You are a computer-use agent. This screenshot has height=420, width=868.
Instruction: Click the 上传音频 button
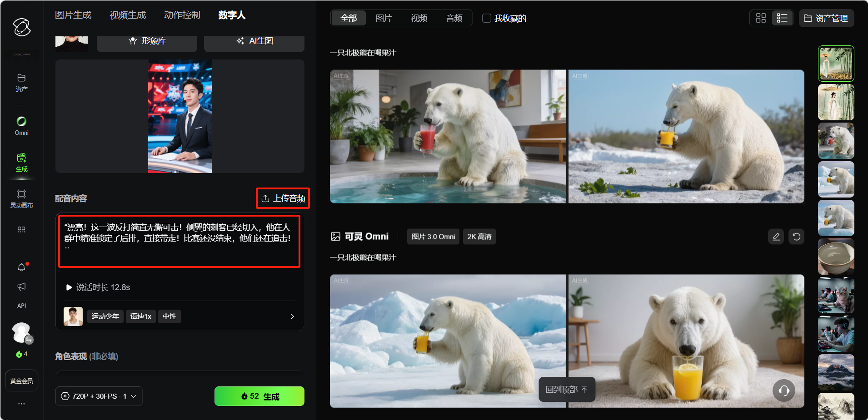tap(283, 198)
